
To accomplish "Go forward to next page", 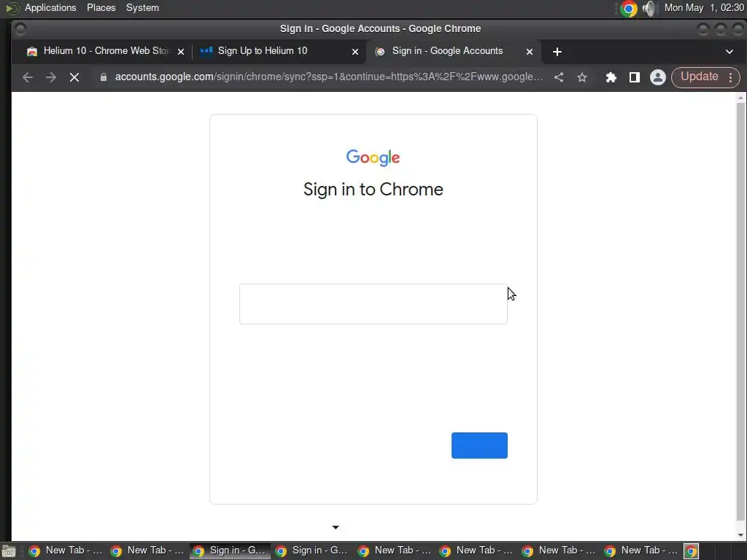I will point(51,77).
